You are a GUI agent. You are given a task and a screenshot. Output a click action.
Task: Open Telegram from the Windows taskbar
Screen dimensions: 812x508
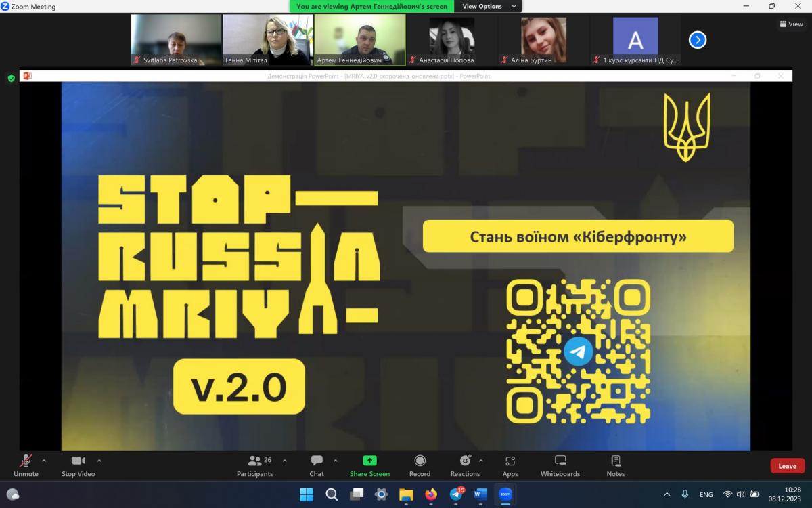[456, 494]
